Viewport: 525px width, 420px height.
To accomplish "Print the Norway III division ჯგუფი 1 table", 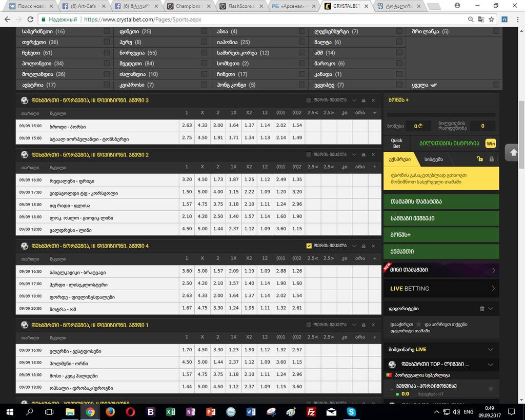I will [x=364, y=325].
